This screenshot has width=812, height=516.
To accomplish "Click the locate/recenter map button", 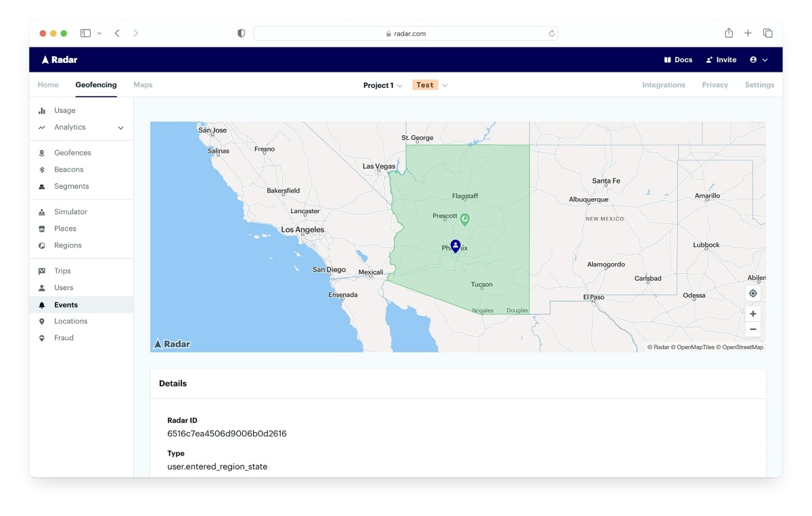I will pos(752,294).
